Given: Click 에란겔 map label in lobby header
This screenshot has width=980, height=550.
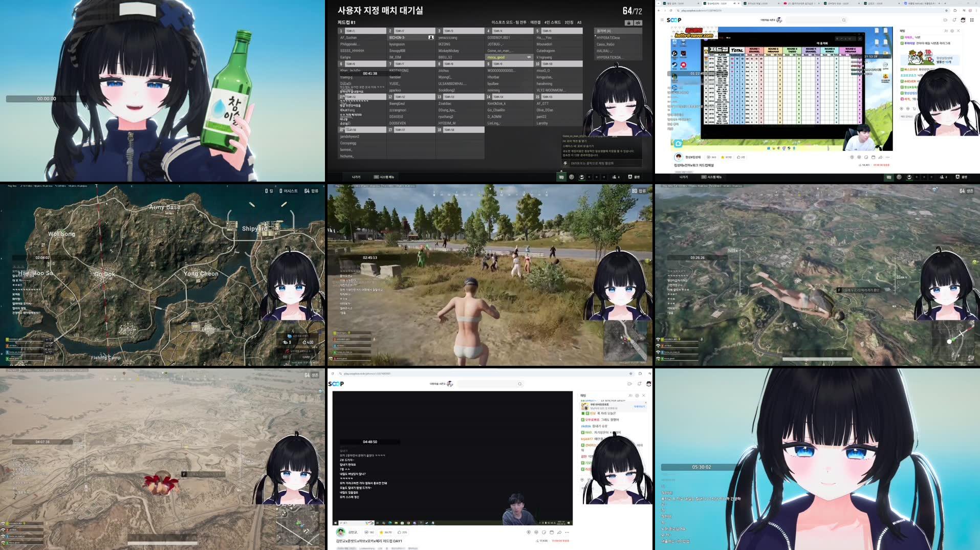Looking at the screenshot, I should [x=535, y=23].
